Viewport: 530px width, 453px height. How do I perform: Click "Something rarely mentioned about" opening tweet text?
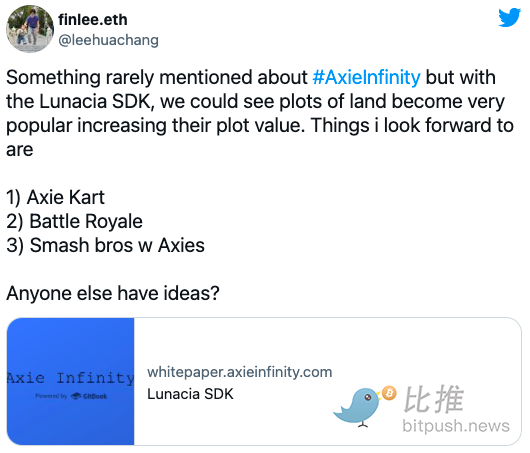click(157, 77)
